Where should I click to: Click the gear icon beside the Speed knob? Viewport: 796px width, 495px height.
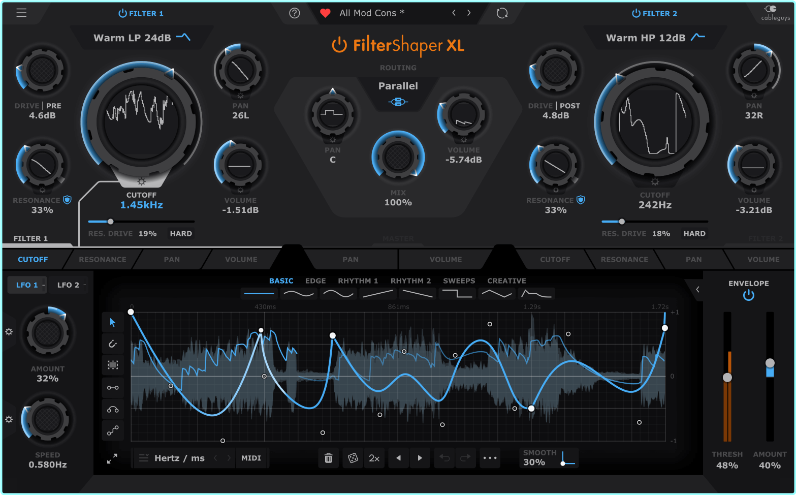tap(9, 419)
